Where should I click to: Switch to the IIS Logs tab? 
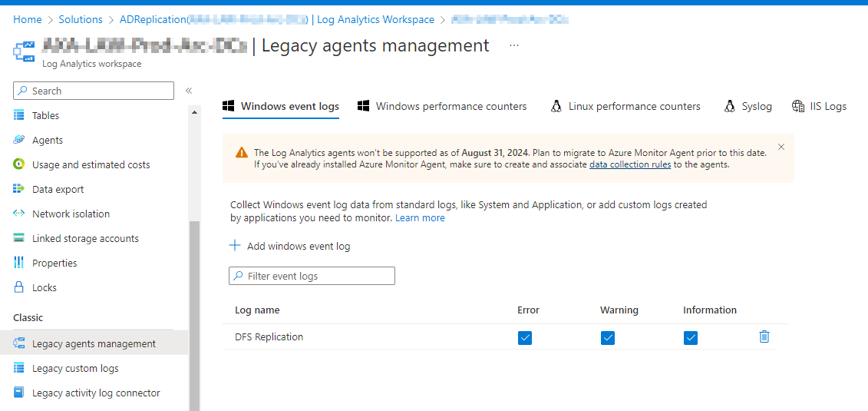point(819,106)
